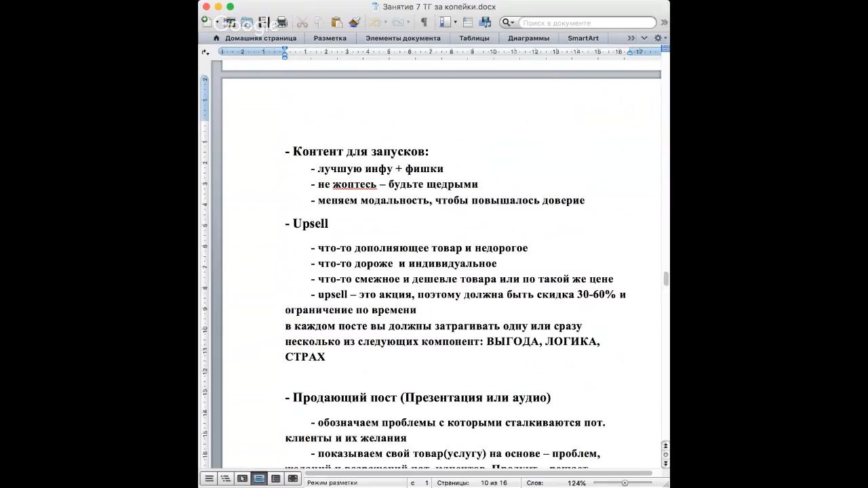Image resolution: width=868 pixels, height=488 pixels.
Task: Click the Paste clipboard icon
Action: tap(336, 22)
